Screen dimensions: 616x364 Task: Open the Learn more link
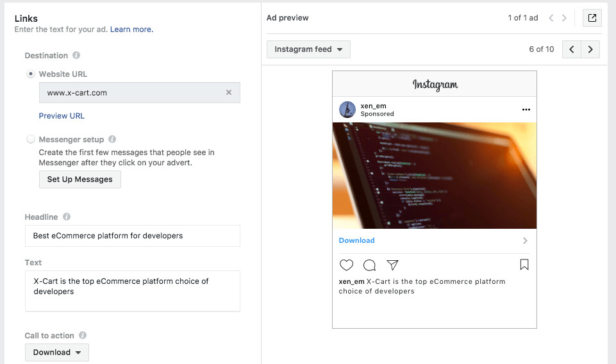click(x=131, y=29)
